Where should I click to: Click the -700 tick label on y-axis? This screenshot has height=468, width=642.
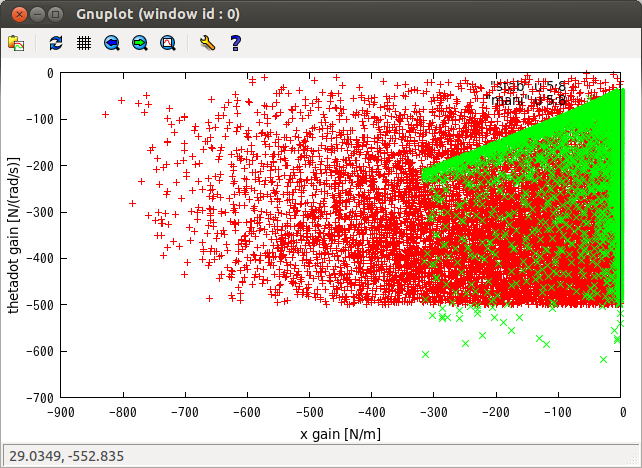click(40, 398)
